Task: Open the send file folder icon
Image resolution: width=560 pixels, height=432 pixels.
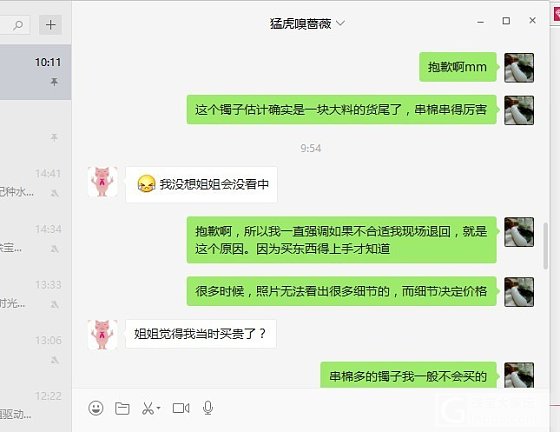Action: pyautogui.click(x=122, y=408)
